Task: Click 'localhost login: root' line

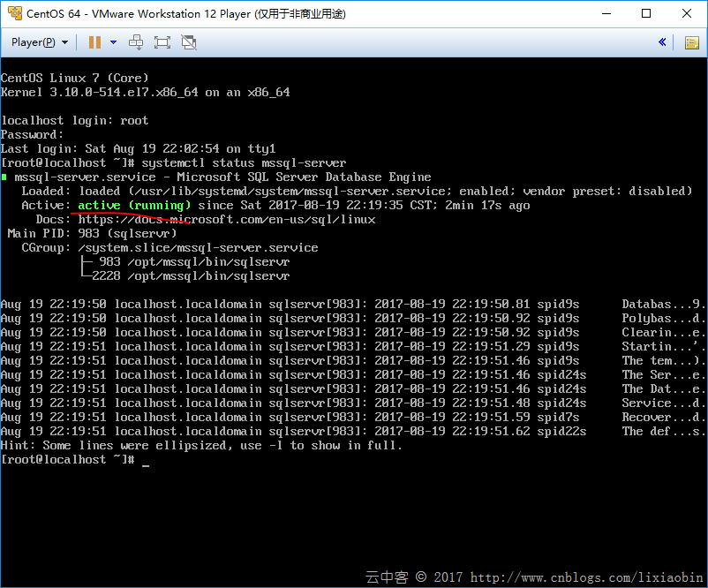Action: [74, 121]
